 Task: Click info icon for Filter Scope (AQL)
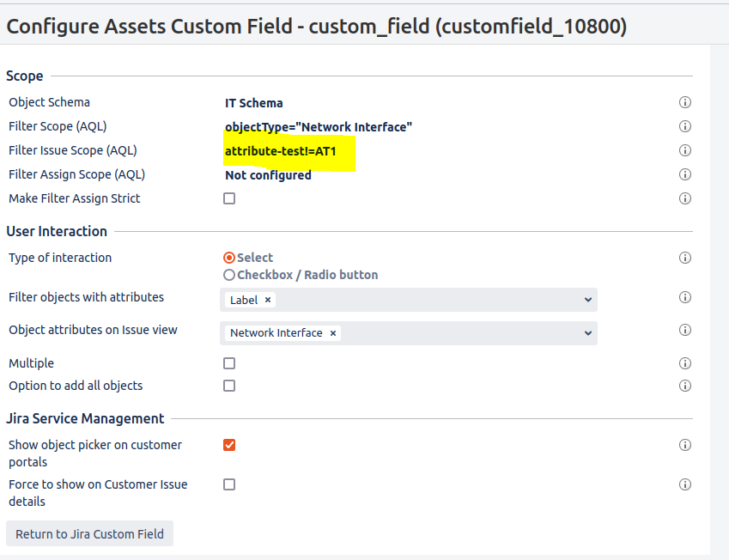point(685,126)
